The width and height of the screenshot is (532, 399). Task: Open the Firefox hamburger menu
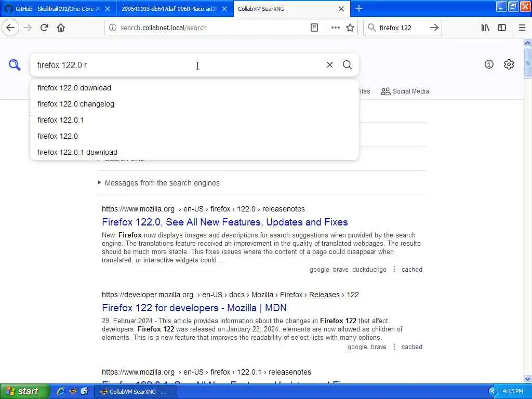[x=522, y=28]
